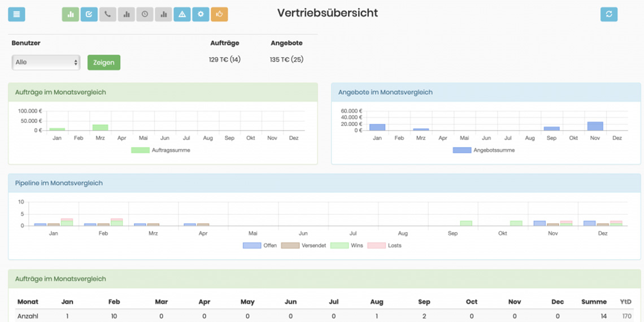
Task: Select gray bar chart icon right of clock
Action: 163,14
